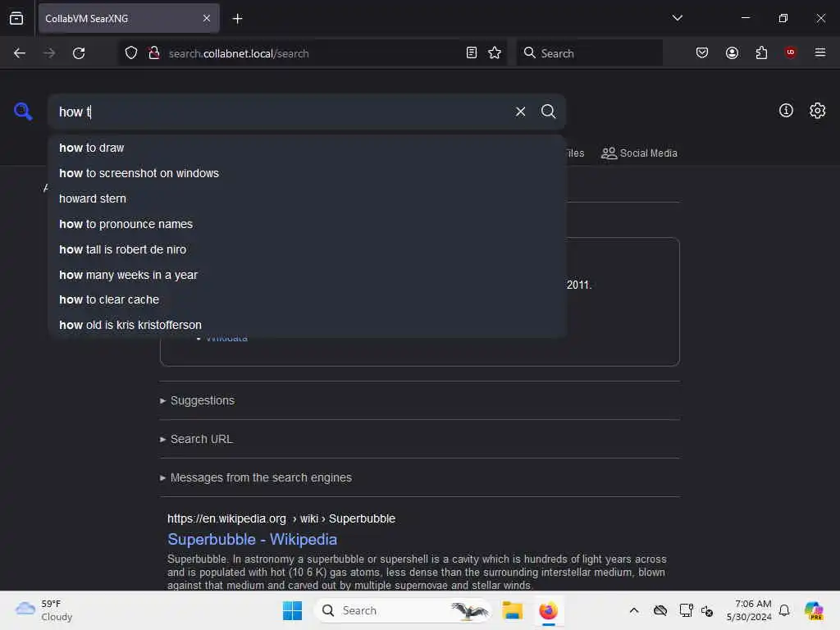Image resolution: width=840 pixels, height=630 pixels.
Task: Choose suggestion 'how old is kris kristofferson'
Action: pyautogui.click(x=307, y=325)
